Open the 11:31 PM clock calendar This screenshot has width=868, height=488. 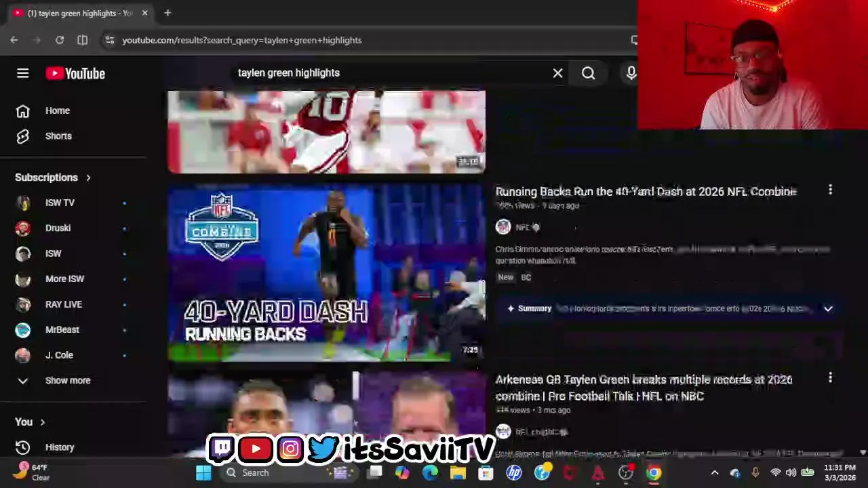[x=840, y=472]
